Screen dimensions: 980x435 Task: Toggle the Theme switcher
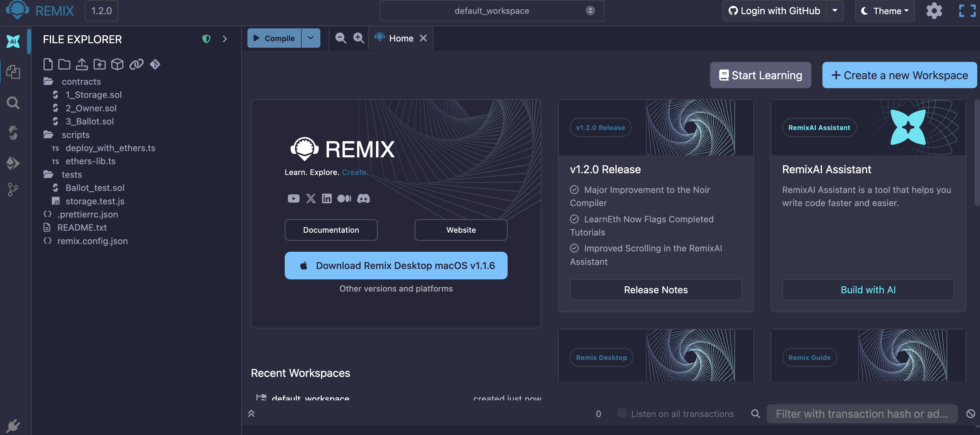coord(885,11)
